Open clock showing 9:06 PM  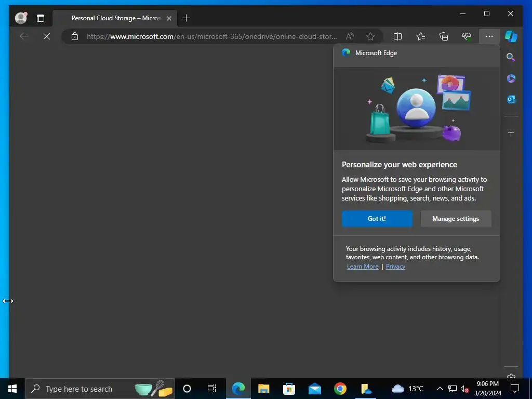tap(487, 389)
